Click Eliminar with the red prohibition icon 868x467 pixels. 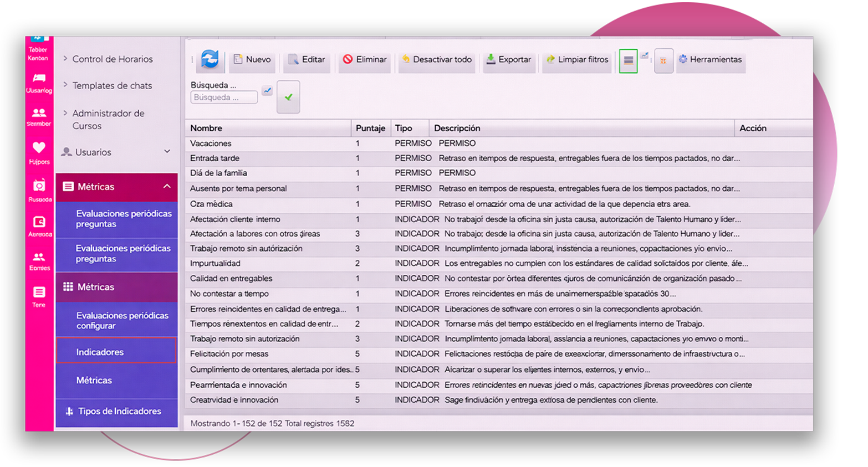364,60
